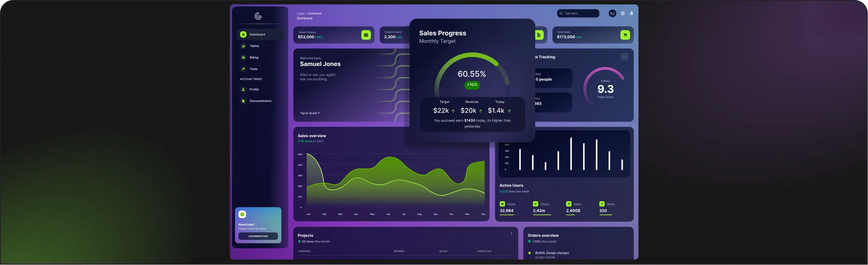
Task: Click the question mark icon in help card
Action: pyautogui.click(x=242, y=214)
